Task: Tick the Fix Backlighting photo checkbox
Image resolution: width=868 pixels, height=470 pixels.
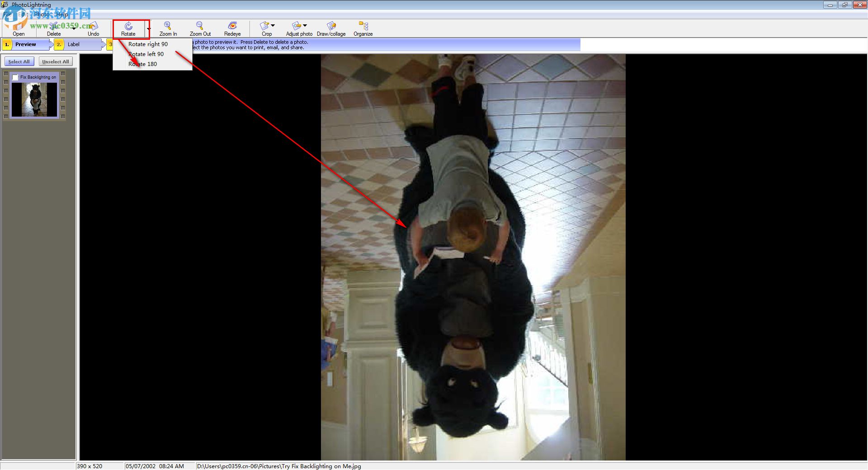Action: coord(15,77)
